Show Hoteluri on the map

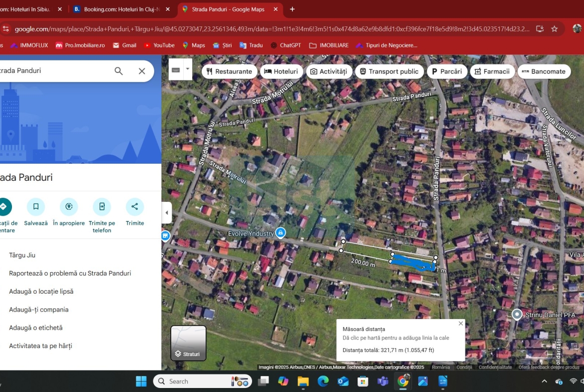click(281, 71)
